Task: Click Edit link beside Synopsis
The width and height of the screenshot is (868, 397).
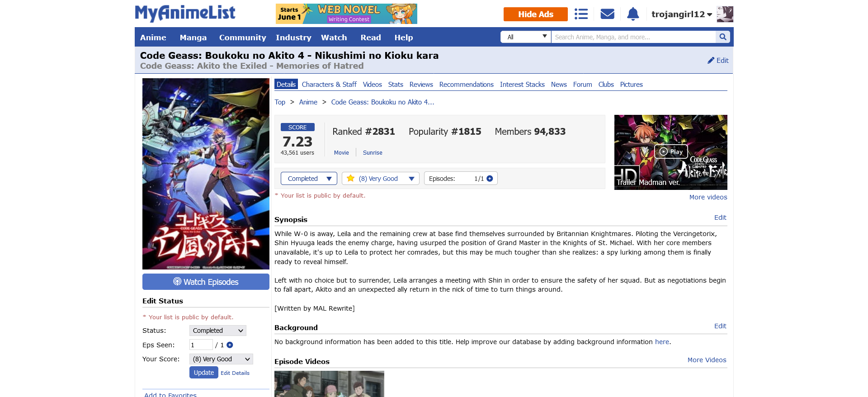Action: [720, 217]
